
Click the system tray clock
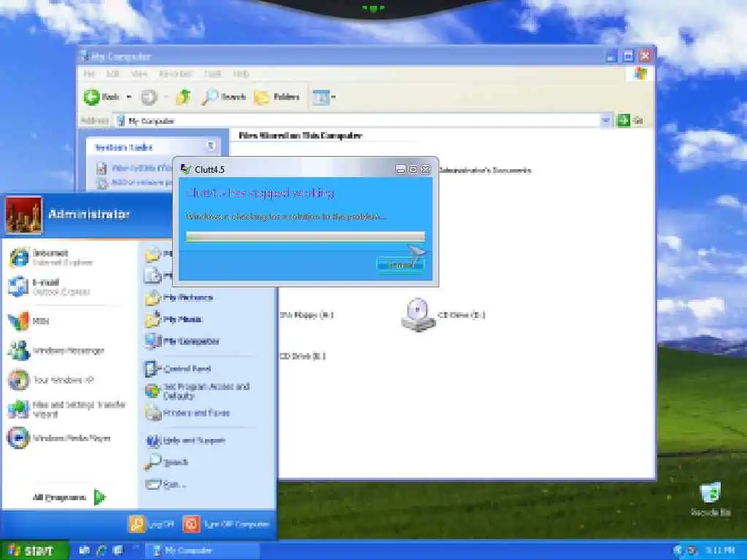[720, 551]
